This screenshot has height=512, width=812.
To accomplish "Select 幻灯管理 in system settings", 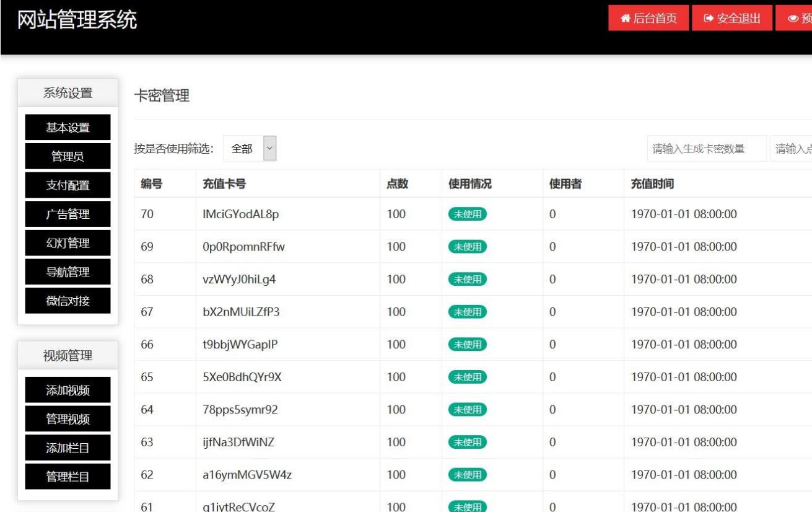I will [x=68, y=242].
